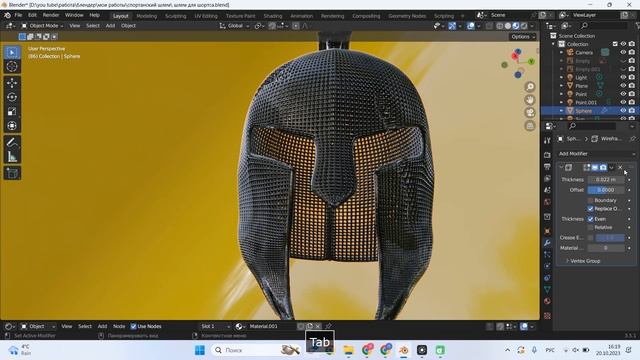Open the viewport Options dropdown
The width and height of the screenshot is (640, 360).
[522, 37]
